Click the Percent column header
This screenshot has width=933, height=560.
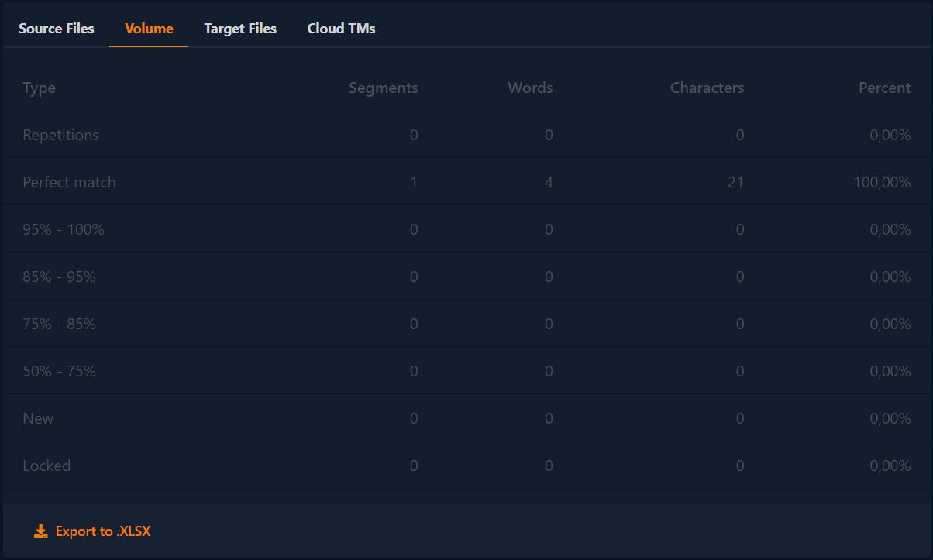coord(884,88)
